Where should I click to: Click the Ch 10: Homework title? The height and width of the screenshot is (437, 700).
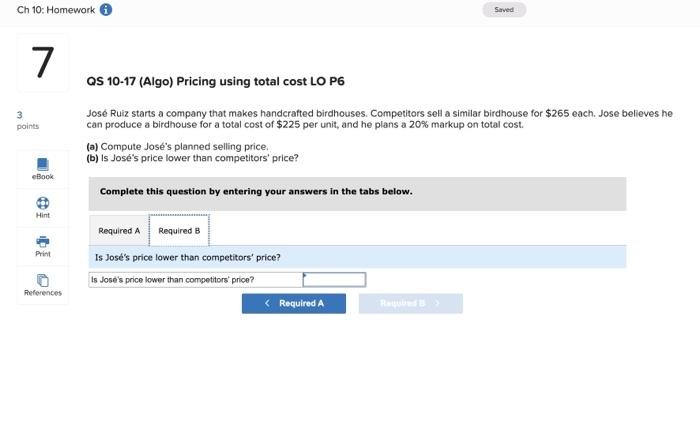click(x=56, y=10)
